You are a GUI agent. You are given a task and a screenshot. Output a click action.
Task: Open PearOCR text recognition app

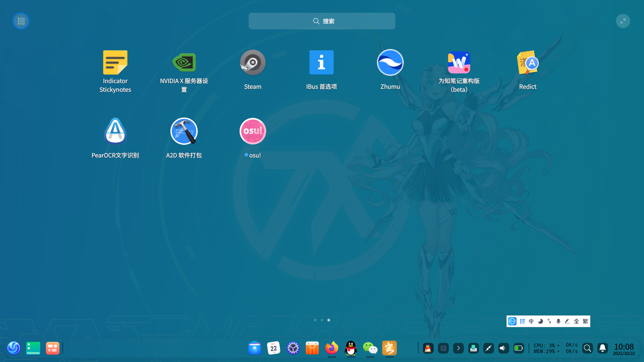(115, 131)
